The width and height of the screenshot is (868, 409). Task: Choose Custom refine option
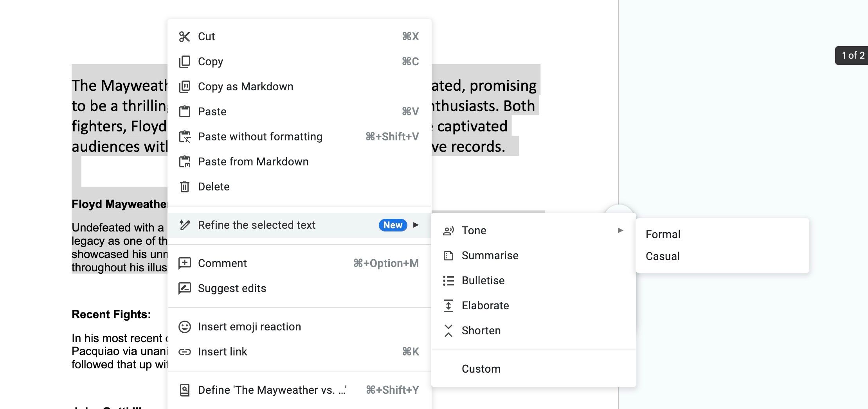[x=534, y=369]
